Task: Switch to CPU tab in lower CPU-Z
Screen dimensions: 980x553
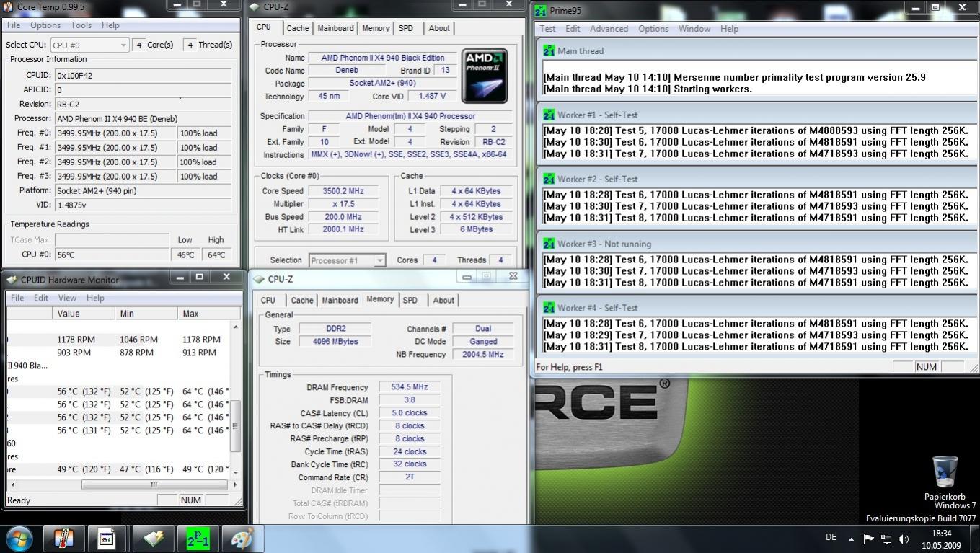Action: [268, 301]
